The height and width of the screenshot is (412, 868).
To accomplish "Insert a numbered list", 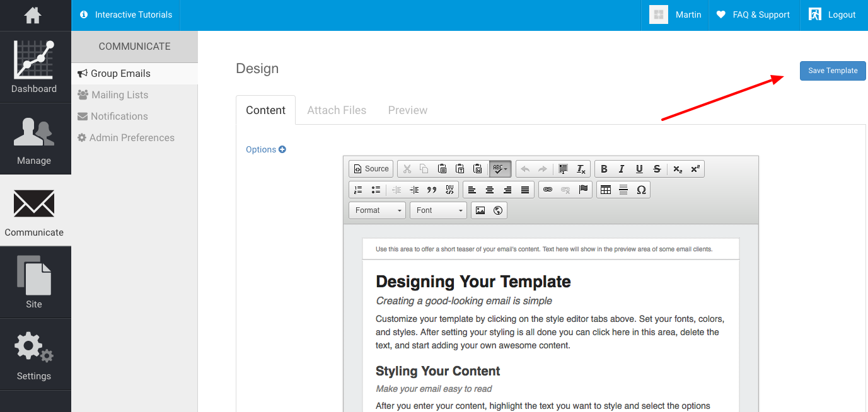I will 358,190.
